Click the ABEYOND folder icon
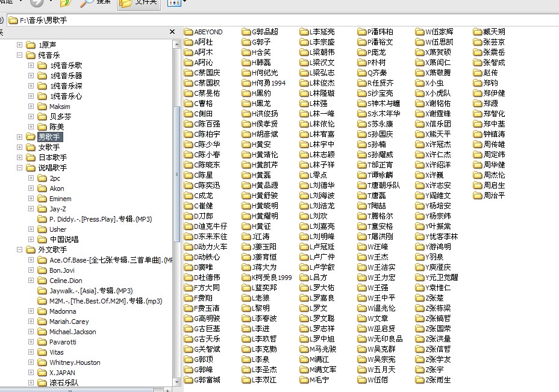 click(x=189, y=32)
